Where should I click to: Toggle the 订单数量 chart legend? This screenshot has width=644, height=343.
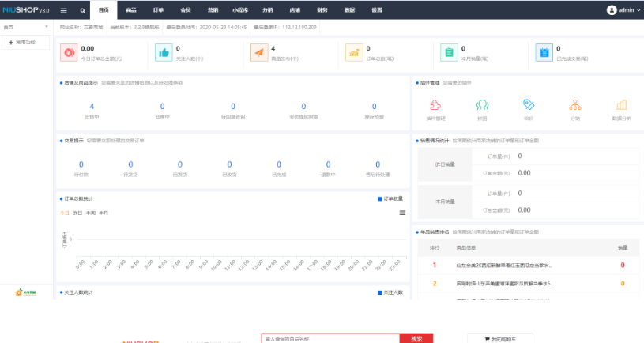click(390, 198)
